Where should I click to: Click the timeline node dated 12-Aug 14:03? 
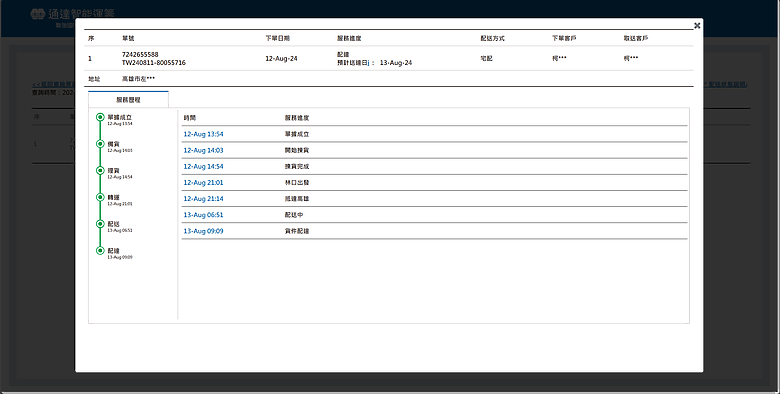pyautogui.click(x=100, y=144)
